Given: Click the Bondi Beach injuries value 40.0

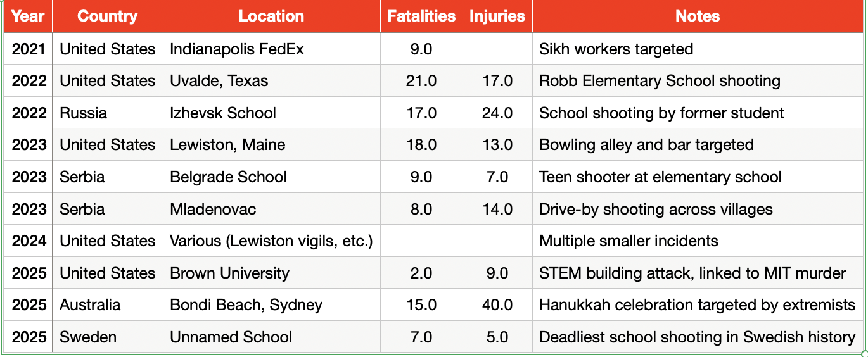Looking at the screenshot, I should tap(497, 305).
